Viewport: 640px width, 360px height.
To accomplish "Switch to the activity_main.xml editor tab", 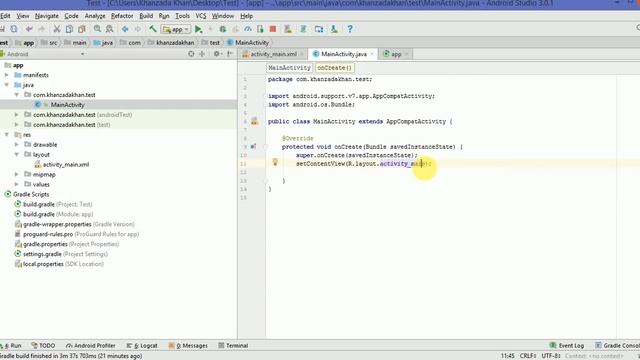I will click(x=273, y=54).
